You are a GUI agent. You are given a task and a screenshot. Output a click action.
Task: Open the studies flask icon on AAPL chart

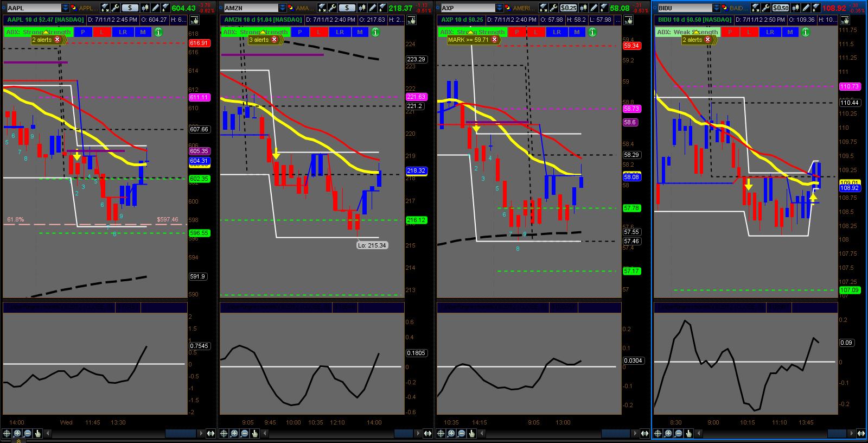point(165,8)
